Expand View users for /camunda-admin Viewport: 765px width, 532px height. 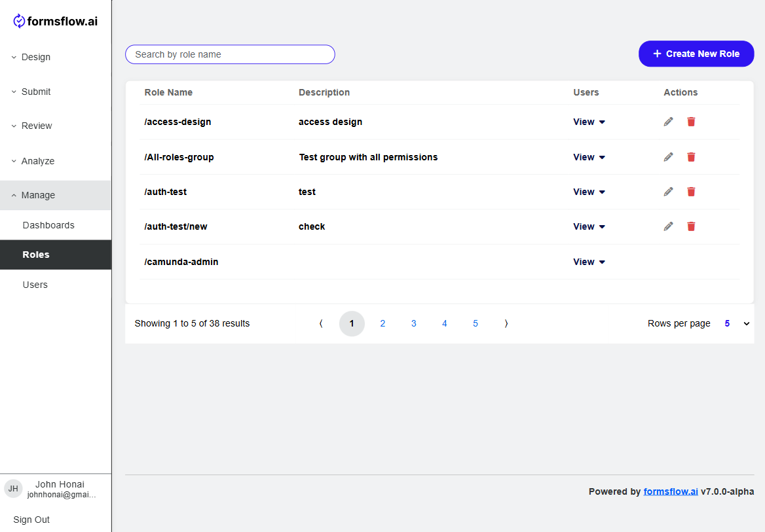589,262
